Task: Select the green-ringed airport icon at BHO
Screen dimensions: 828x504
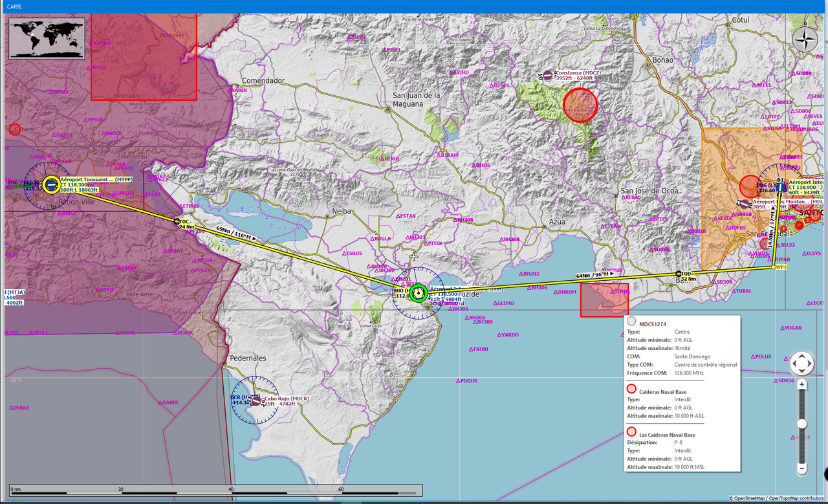Action: click(x=419, y=292)
